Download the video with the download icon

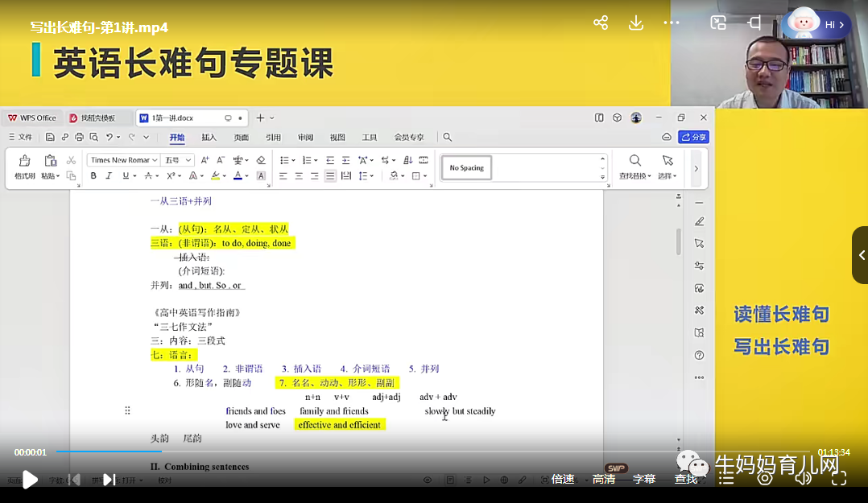click(x=636, y=23)
